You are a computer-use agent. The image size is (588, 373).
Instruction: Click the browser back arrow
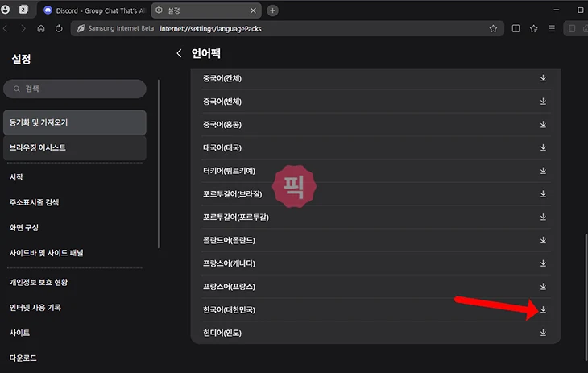pos(6,28)
